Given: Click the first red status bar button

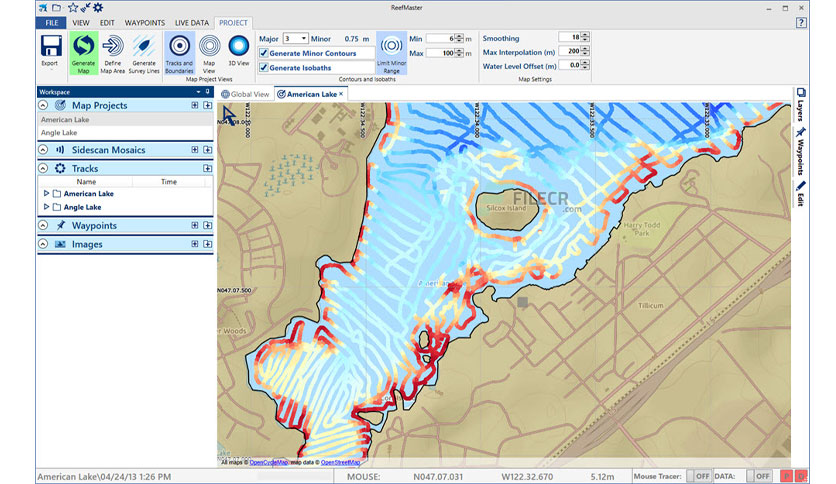Looking at the screenshot, I should pos(786,476).
